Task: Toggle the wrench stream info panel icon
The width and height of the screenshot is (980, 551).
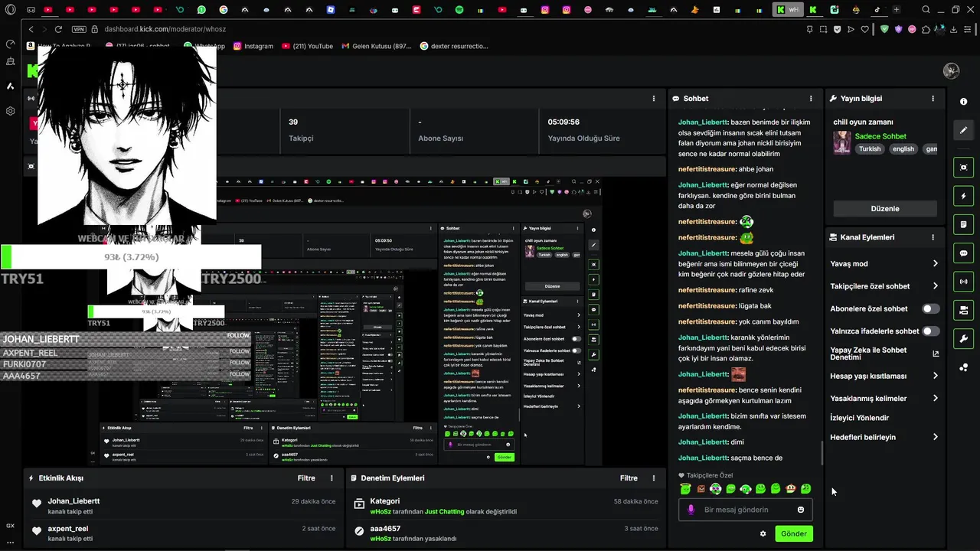Action: [x=963, y=338]
